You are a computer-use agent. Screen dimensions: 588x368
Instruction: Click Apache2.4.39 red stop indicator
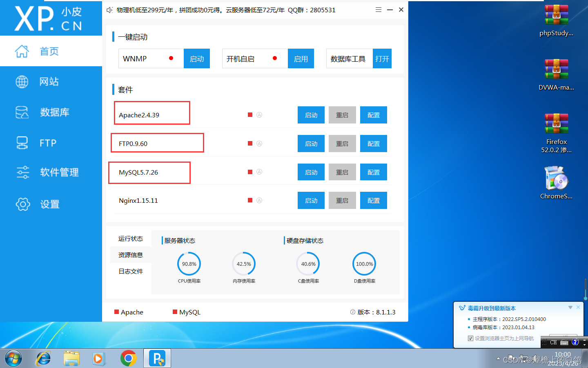[x=250, y=115]
